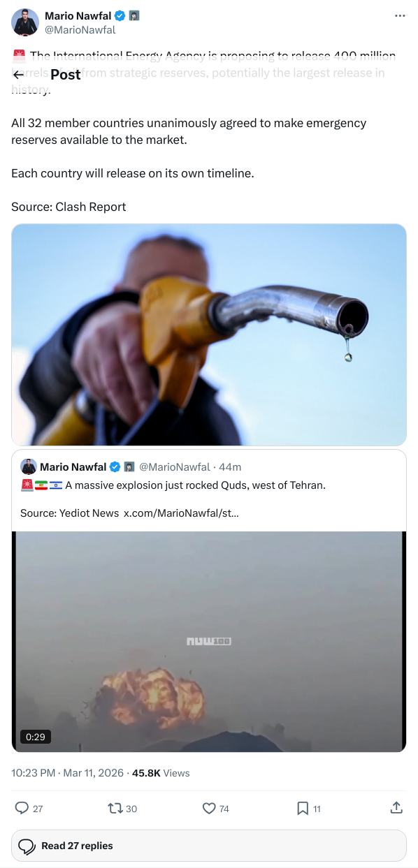Click the blue verified badge beside Mario Nawfal

[x=120, y=15]
